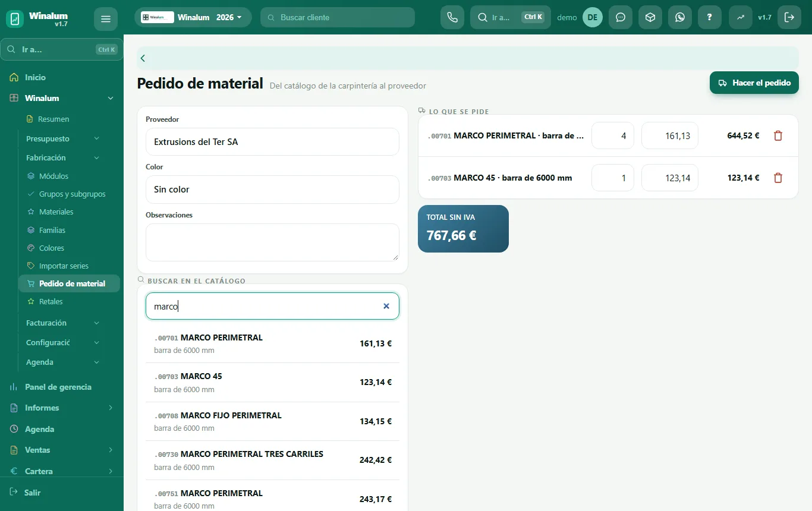Screen dimensions: 812x511
Task: Click the Buscar cliente search field
Action: 338,17
